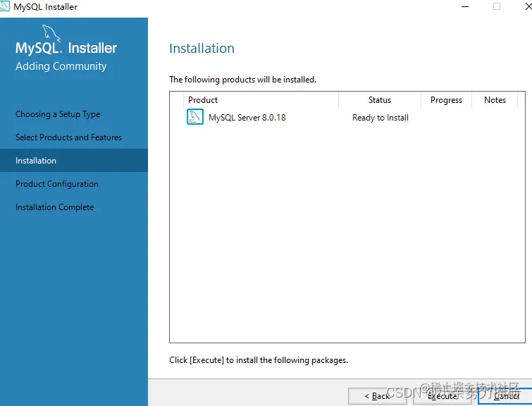Click the MySQL dolphin logo in sidebar
This screenshot has width=532, height=406.
tap(51, 34)
